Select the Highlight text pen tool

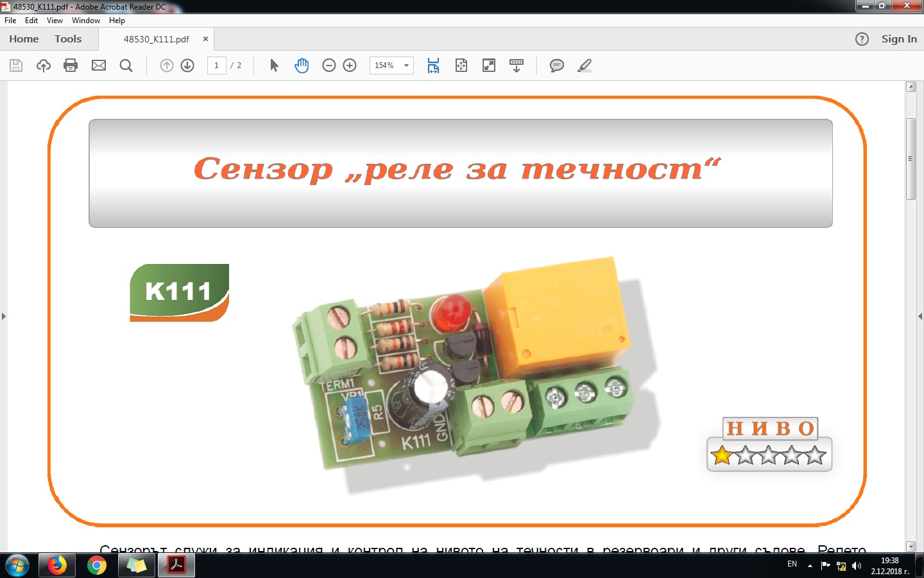[x=585, y=66]
